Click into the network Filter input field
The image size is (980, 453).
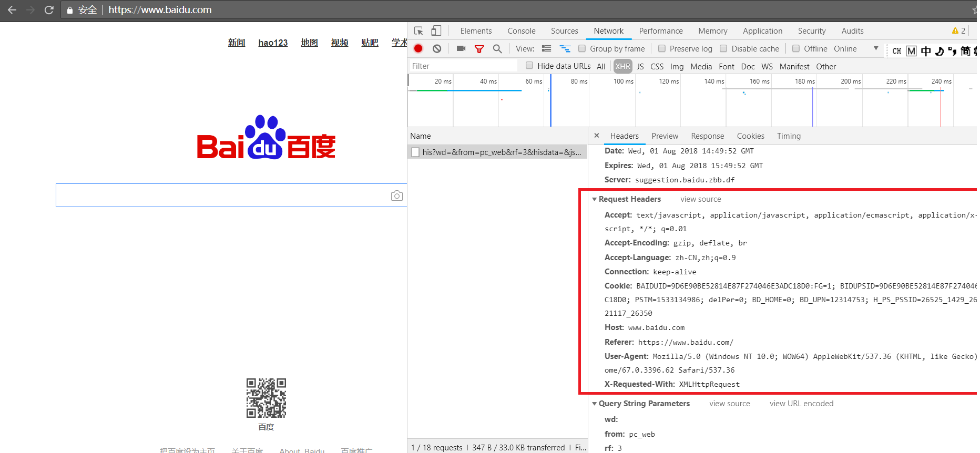(x=464, y=66)
